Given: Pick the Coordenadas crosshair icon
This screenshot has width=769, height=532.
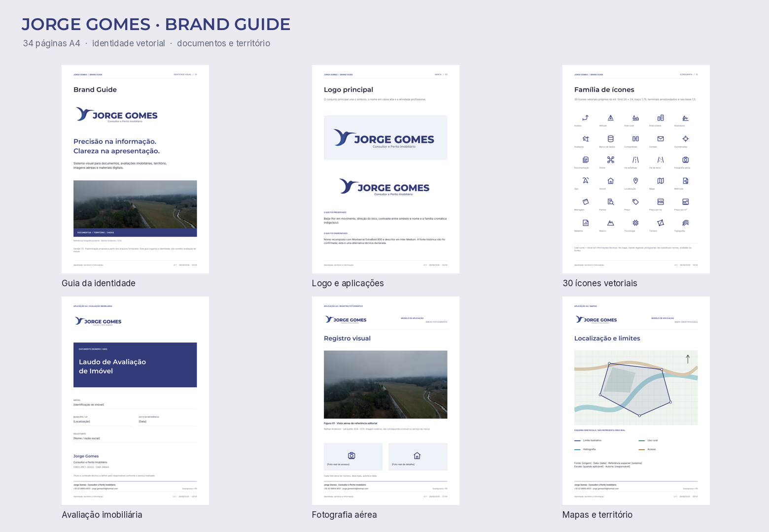Looking at the screenshot, I should coord(685,139).
